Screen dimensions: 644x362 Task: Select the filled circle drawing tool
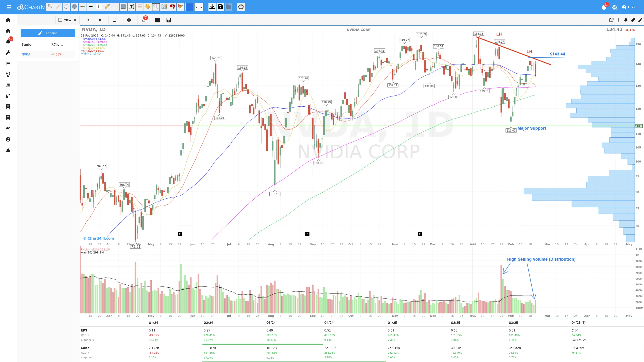(74, 7)
